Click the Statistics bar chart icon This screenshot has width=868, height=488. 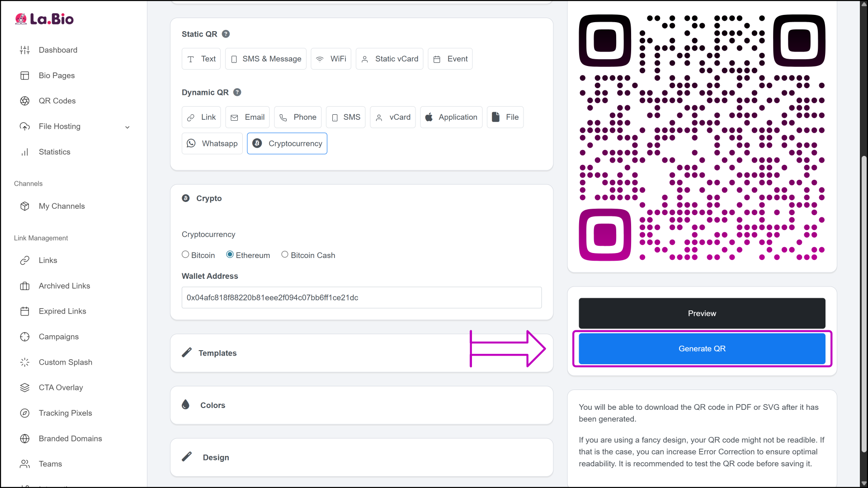(25, 152)
